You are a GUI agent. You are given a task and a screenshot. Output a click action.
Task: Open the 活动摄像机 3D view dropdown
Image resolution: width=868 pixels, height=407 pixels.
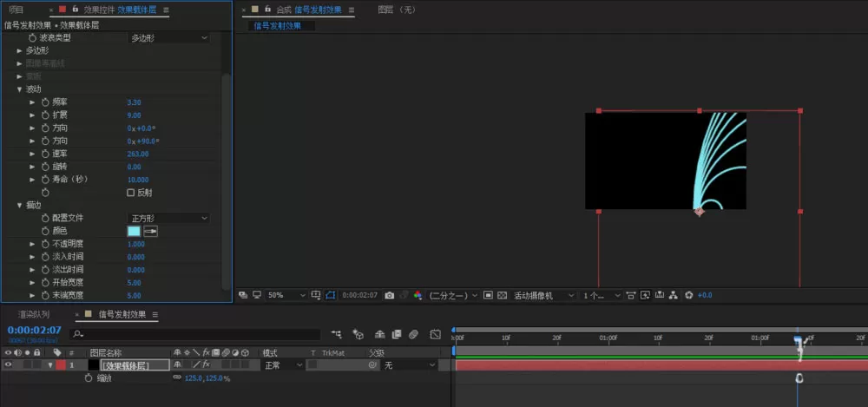click(x=543, y=296)
